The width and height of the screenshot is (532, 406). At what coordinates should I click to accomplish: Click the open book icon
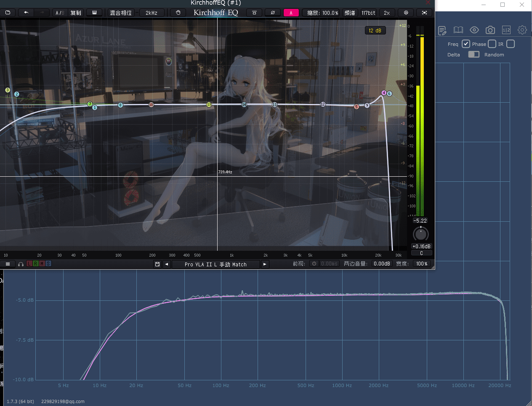(x=458, y=30)
